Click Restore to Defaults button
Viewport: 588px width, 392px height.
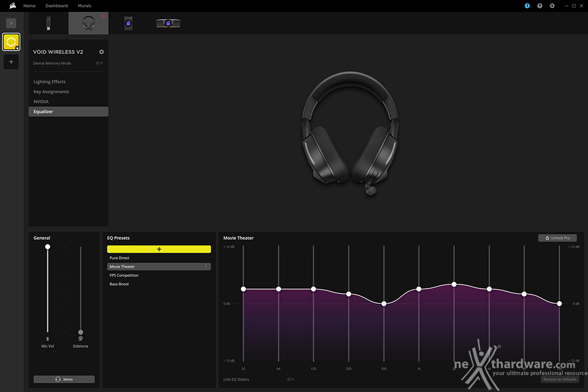coord(560,379)
